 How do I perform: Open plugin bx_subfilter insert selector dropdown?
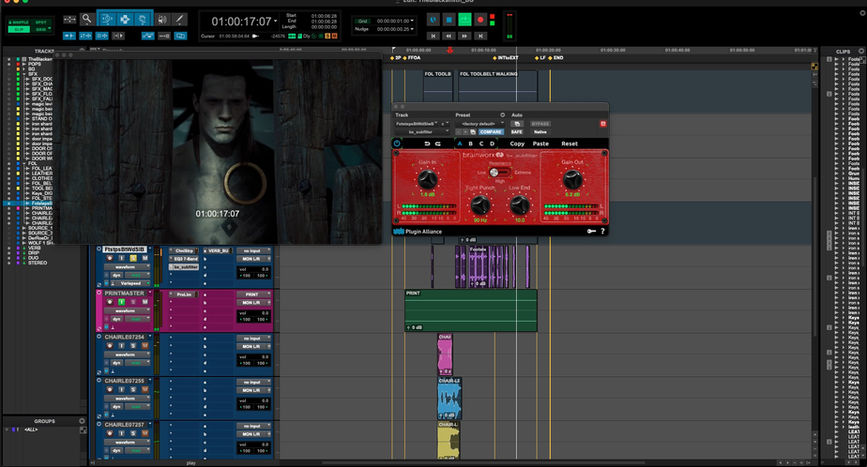pos(422,132)
